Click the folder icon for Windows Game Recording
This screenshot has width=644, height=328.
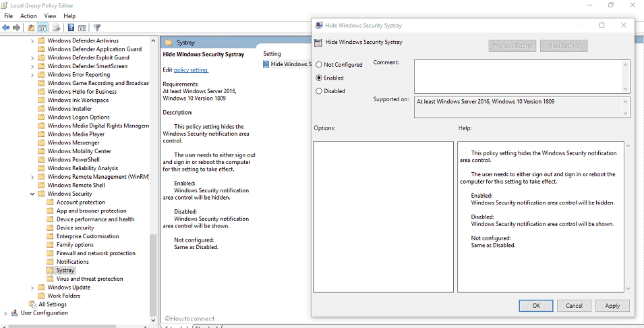pos(41,83)
